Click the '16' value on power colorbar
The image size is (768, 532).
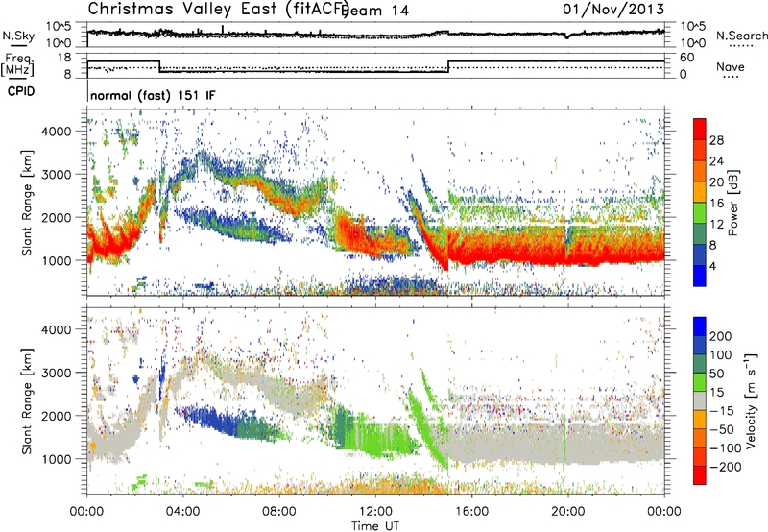(716, 204)
